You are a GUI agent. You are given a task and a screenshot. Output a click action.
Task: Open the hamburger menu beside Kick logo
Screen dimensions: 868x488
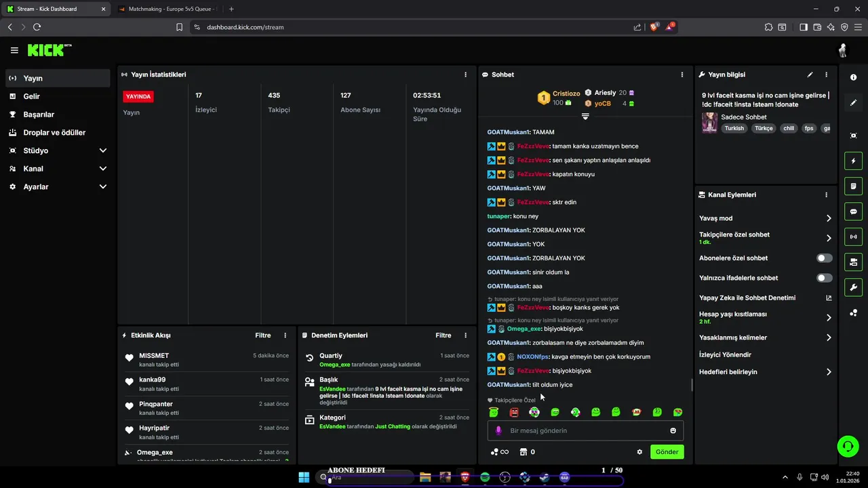pyautogui.click(x=14, y=50)
